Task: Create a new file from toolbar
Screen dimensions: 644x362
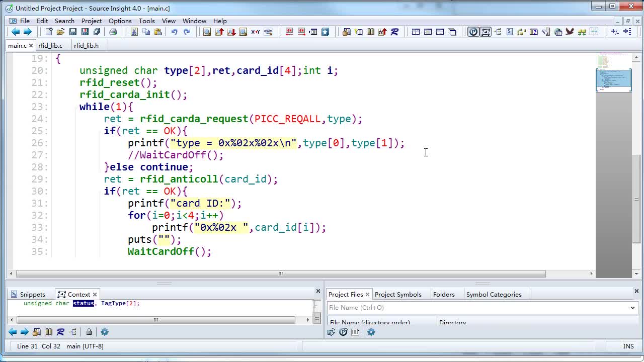Action: (49, 32)
